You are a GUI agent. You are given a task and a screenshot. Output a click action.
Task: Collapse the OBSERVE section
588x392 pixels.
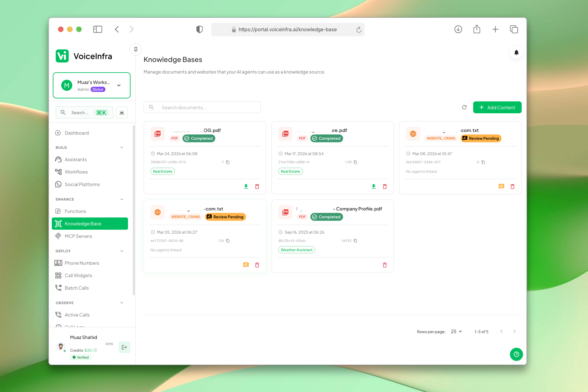122,303
